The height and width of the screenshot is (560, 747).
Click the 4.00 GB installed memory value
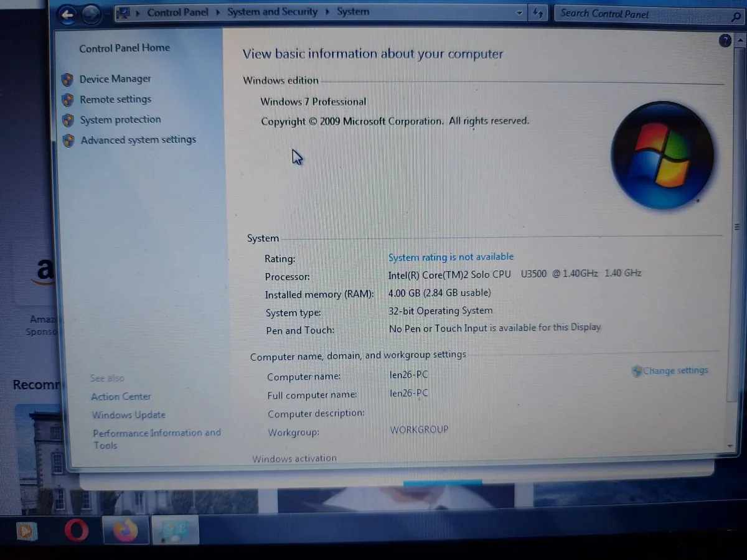click(439, 292)
